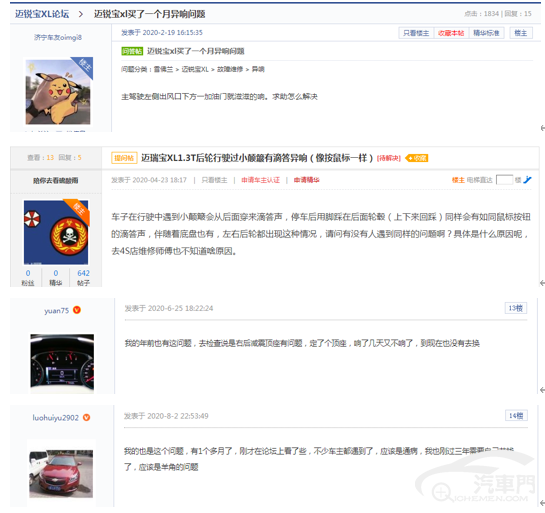Click the 申请车主认证 link

click(260, 180)
